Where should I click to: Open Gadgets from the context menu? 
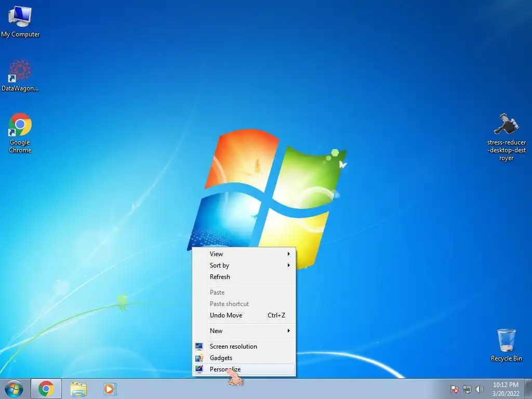(x=244, y=358)
